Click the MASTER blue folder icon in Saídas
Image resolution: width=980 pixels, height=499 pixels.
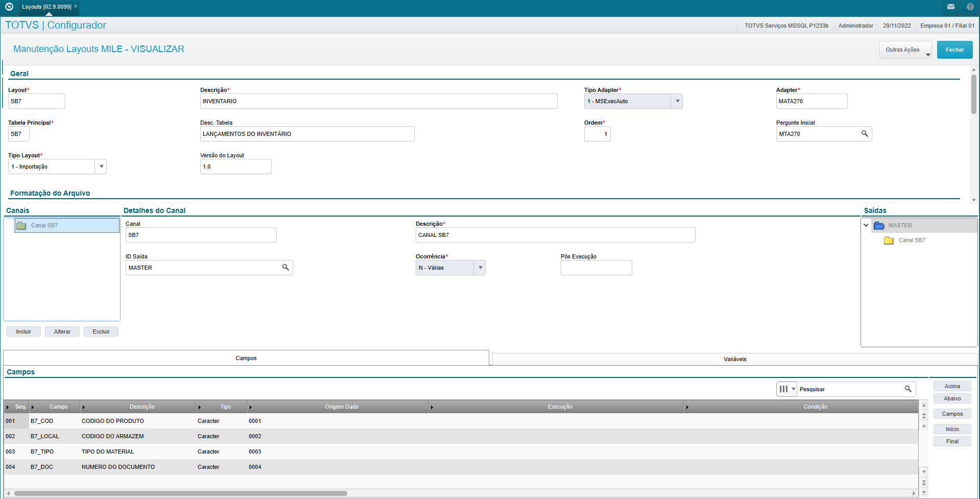tap(879, 225)
